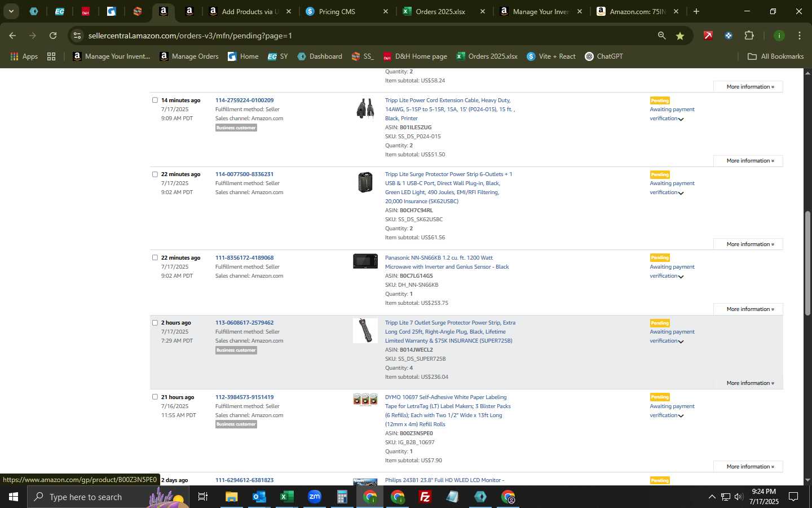Click the page vertical scrollbar thumb

[x=807, y=263]
